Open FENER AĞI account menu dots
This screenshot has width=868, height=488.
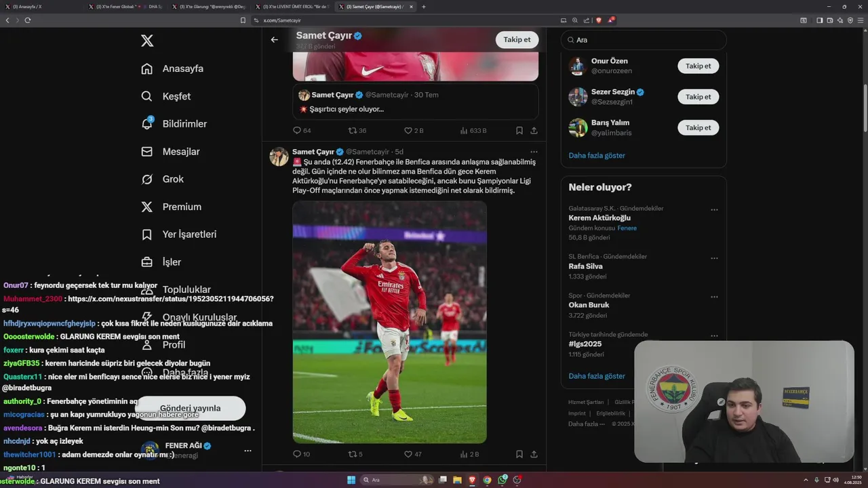248,451
